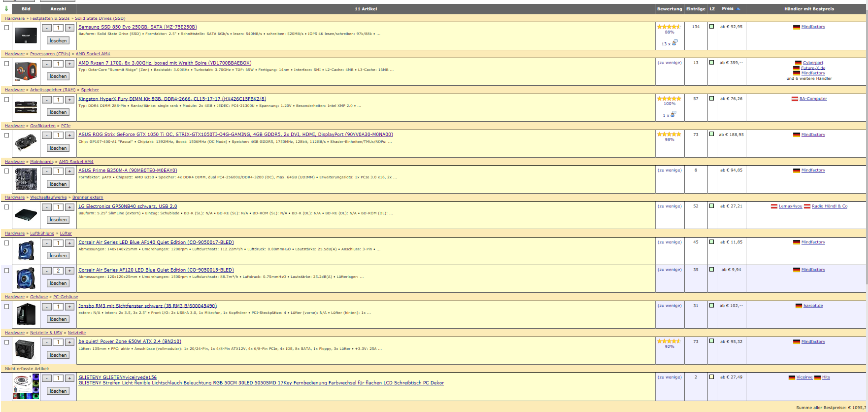Image resolution: width=868 pixels, height=412 pixels.
Task: Tick the Kingston HyperX row checkbox
Action: pos(6,99)
